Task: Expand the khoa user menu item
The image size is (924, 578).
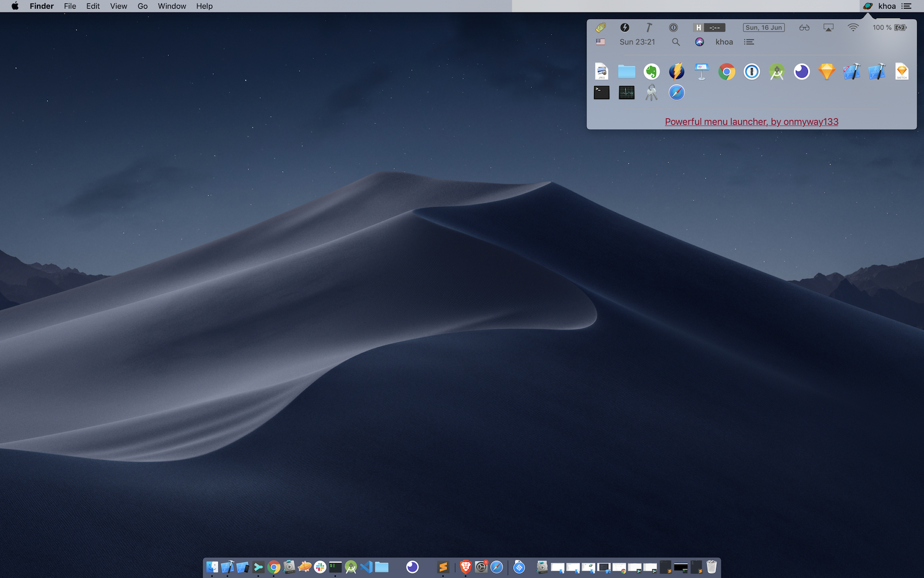Action: (724, 41)
